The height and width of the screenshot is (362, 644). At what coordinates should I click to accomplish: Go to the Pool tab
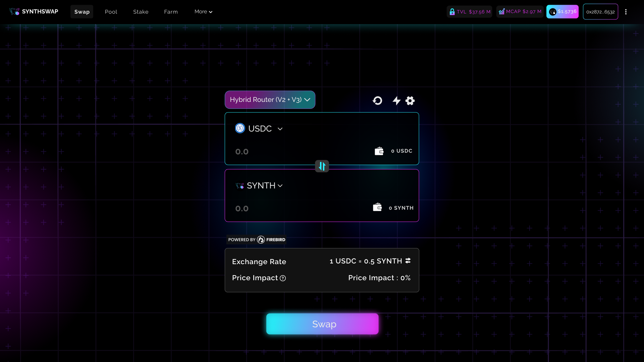111,12
